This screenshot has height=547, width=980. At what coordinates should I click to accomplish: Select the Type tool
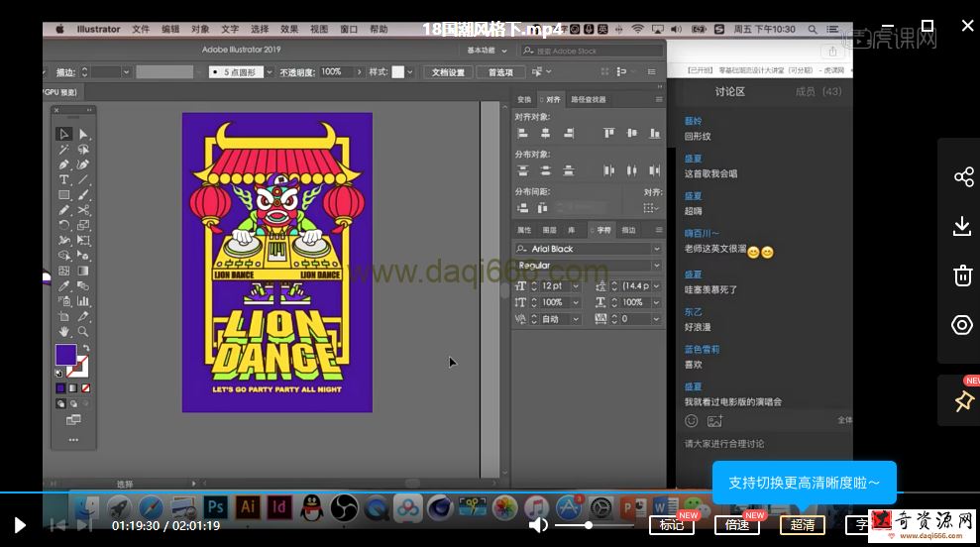[x=63, y=179]
